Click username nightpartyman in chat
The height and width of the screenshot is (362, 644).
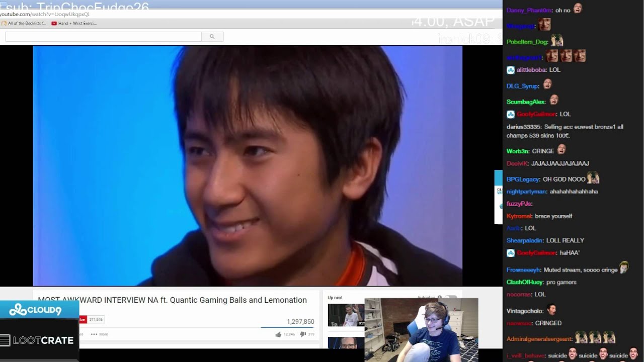[526, 192]
